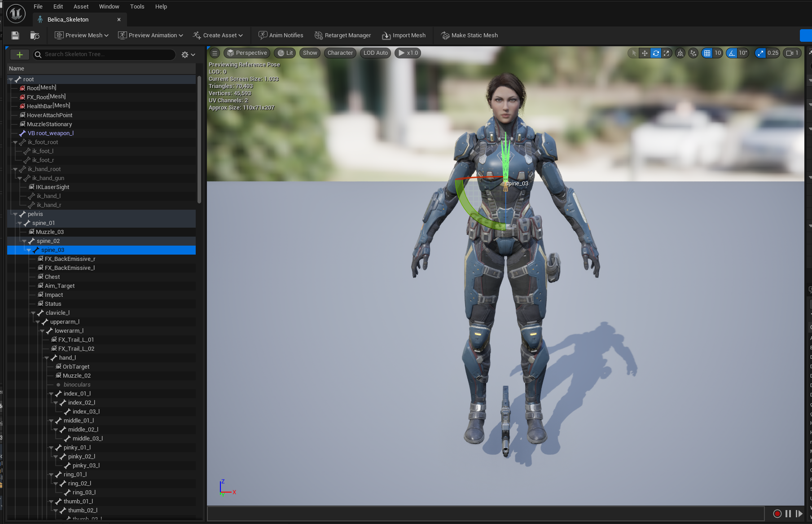This screenshot has height=524, width=812.
Task: Toggle the surface snapping icon
Action: pyautogui.click(x=693, y=53)
